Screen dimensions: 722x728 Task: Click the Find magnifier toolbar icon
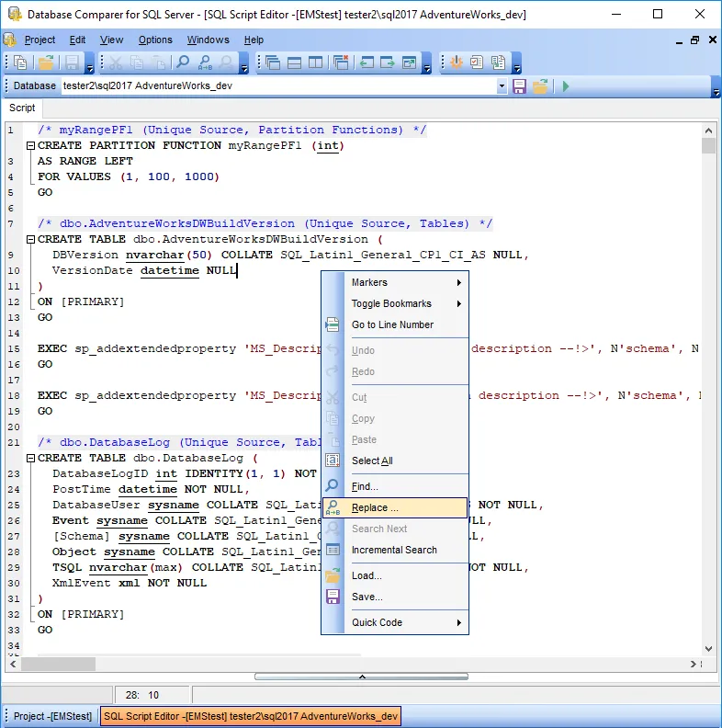[184, 63]
